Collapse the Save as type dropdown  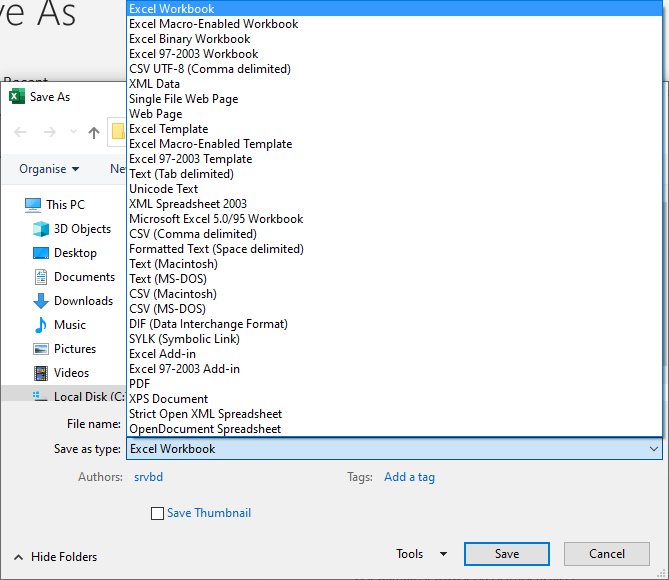(653, 449)
